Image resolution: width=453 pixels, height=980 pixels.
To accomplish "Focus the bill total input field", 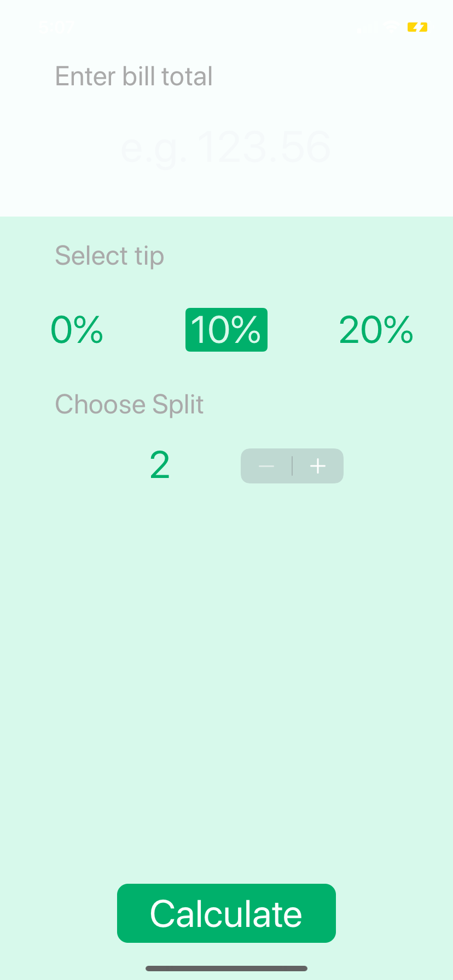I will point(226,147).
